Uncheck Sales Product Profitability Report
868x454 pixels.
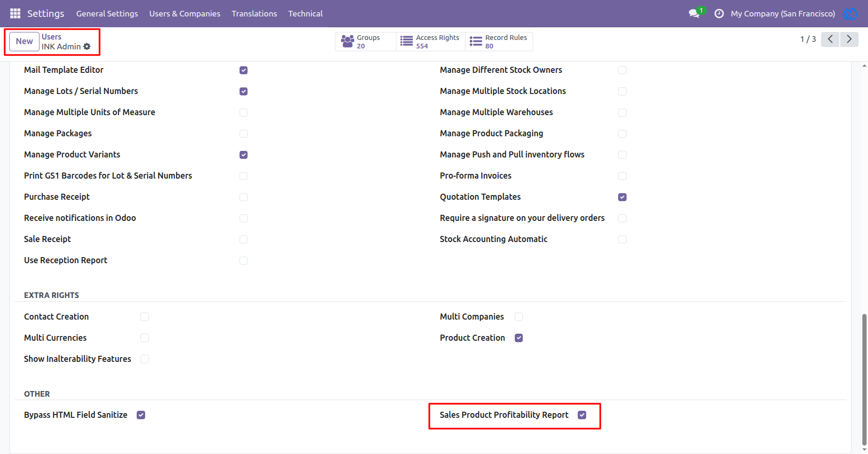[x=582, y=415]
